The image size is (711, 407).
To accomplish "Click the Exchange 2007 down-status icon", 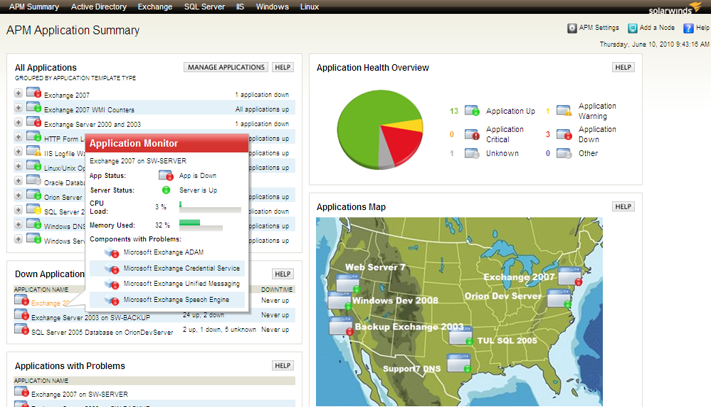I will point(34,93).
